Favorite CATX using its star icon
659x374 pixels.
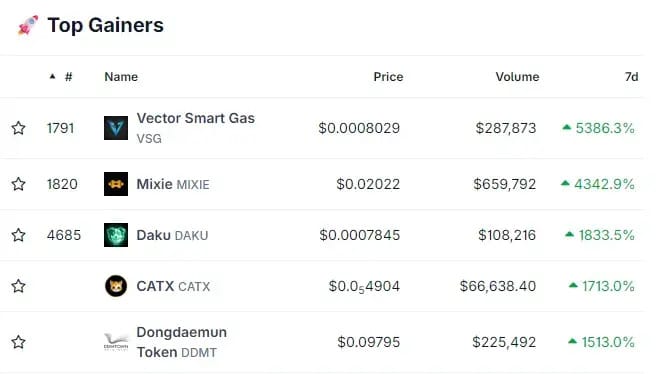coord(18,286)
